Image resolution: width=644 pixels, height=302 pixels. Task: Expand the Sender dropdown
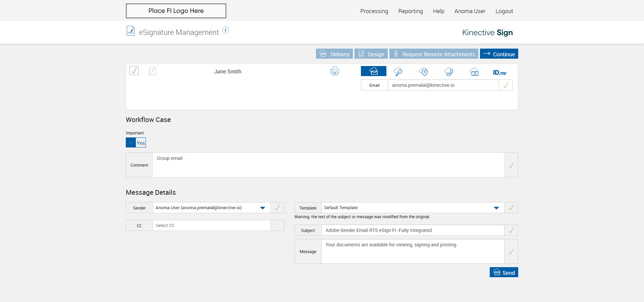click(x=263, y=208)
